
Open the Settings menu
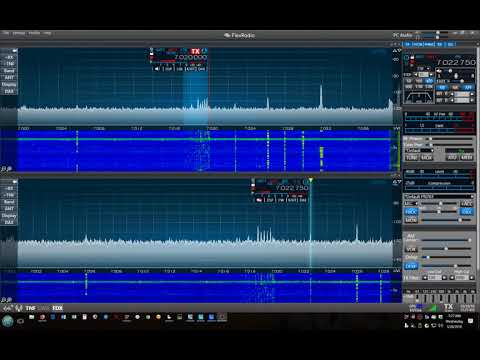point(19,33)
